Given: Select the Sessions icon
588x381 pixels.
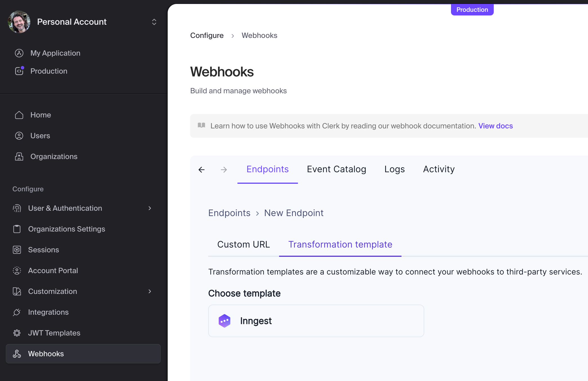Looking at the screenshot, I should tap(17, 250).
